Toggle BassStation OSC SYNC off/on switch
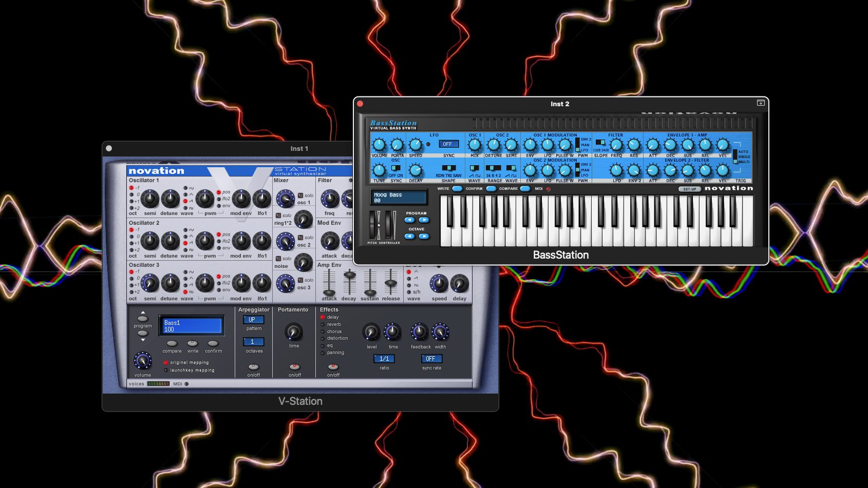The image size is (868, 488). click(395, 168)
